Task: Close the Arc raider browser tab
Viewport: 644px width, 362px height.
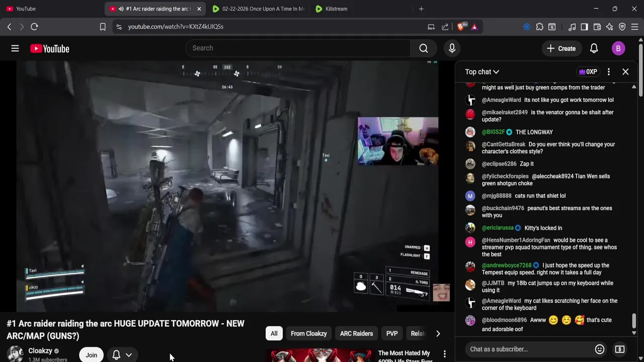Action: (x=199, y=9)
